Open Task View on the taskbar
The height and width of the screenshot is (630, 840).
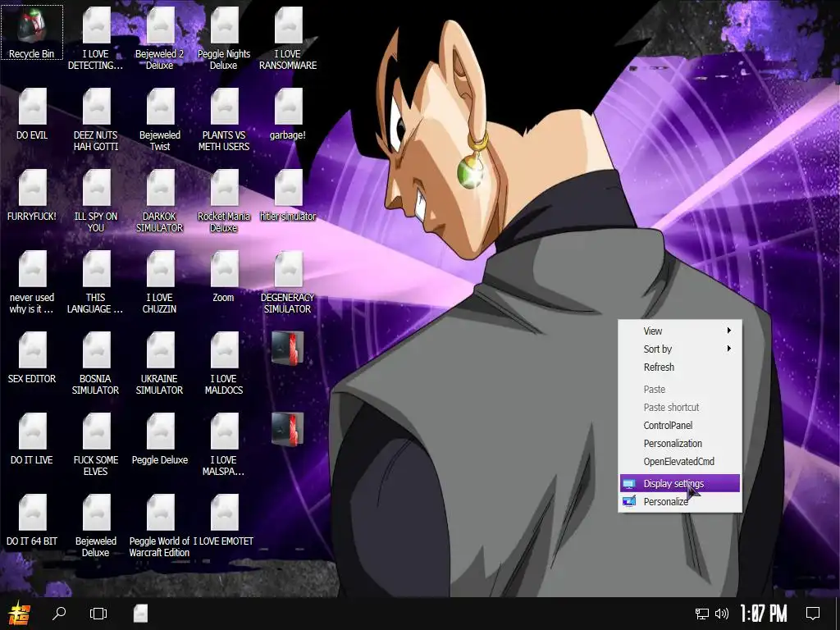[x=98, y=614]
